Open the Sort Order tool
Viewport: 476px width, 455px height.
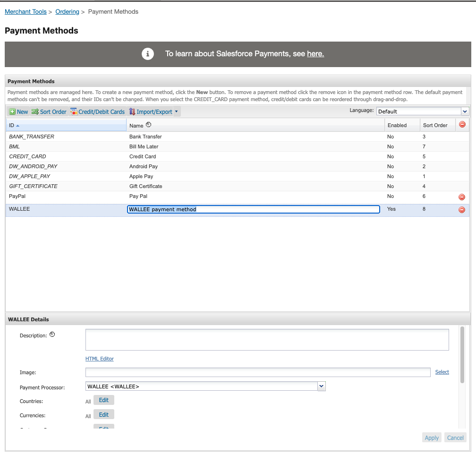(49, 112)
